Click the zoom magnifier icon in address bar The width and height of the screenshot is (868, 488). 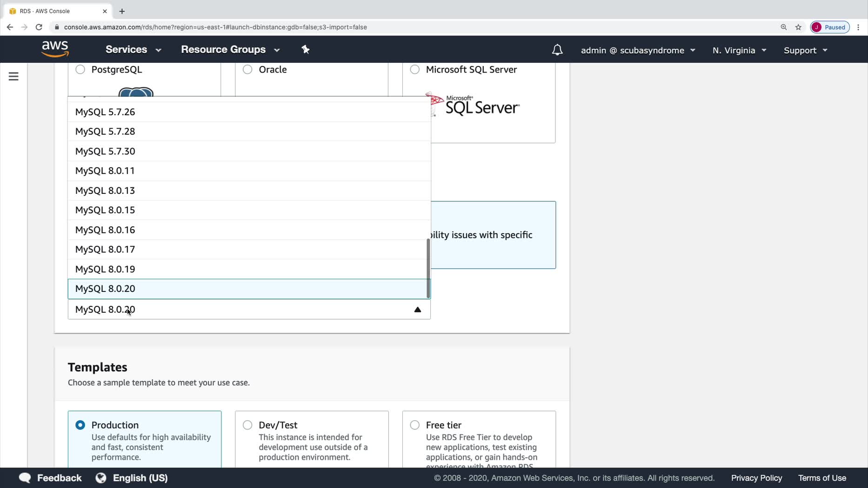(784, 27)
